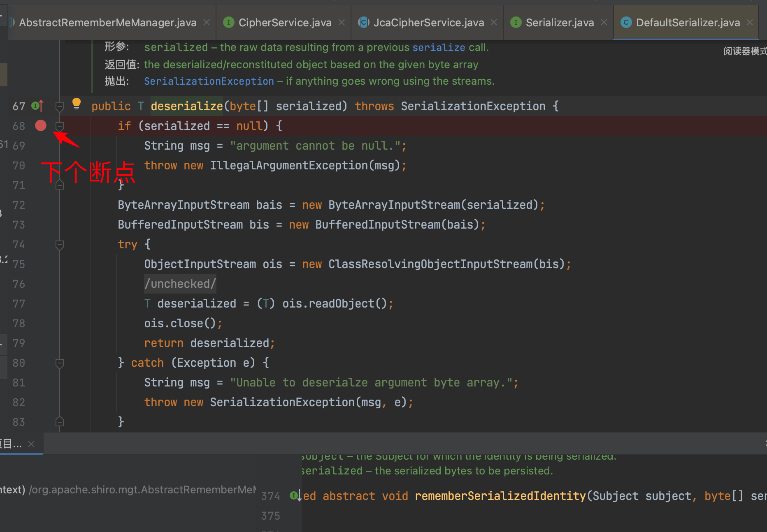Close the CipherService.java tab
767x532 pixels.
pyautogui.click(x=342, y=23)
